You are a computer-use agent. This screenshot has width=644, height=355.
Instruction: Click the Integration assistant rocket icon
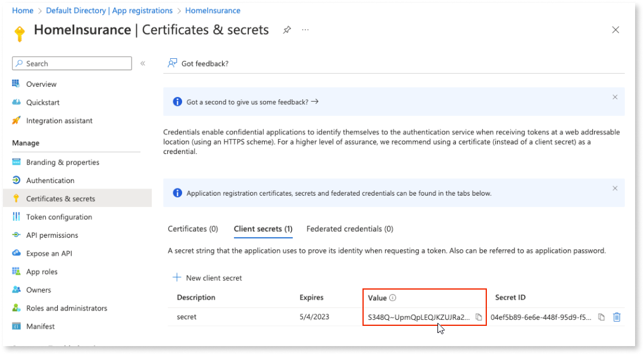coord(16,120)
